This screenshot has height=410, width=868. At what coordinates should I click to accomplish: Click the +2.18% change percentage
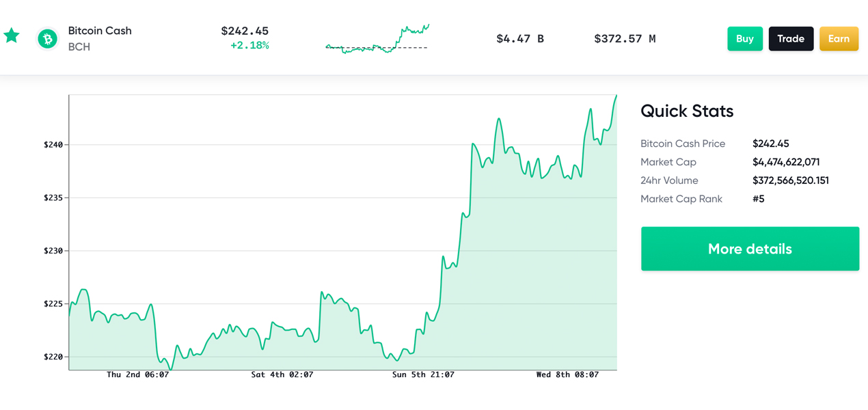coord(249,46)
